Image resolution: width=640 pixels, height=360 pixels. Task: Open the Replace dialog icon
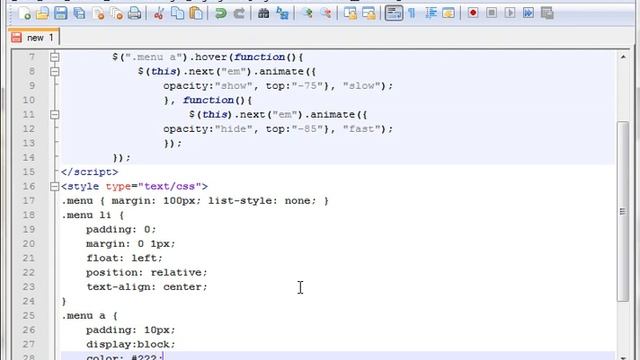282,13
